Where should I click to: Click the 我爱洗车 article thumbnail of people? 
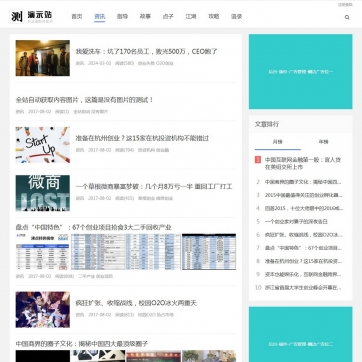point(43,58)
